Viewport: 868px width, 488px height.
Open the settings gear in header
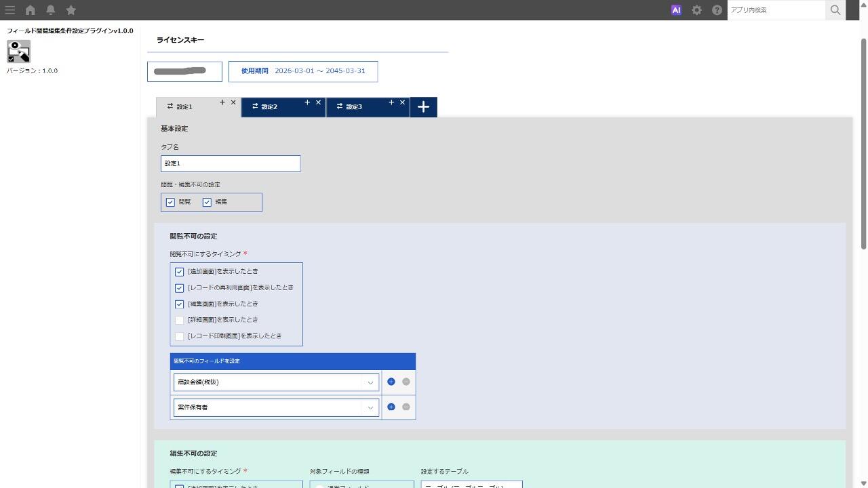tap(696, 10)
